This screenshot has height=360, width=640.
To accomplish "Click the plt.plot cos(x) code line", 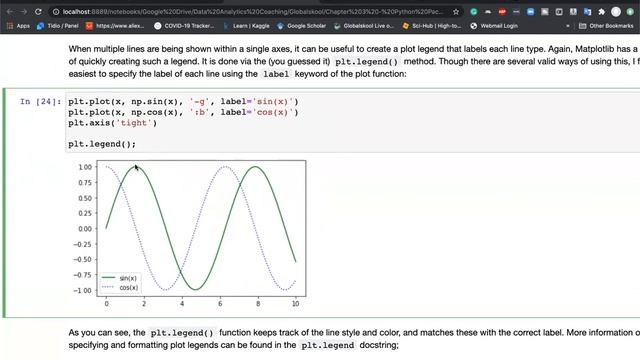I will pos(183,112).
